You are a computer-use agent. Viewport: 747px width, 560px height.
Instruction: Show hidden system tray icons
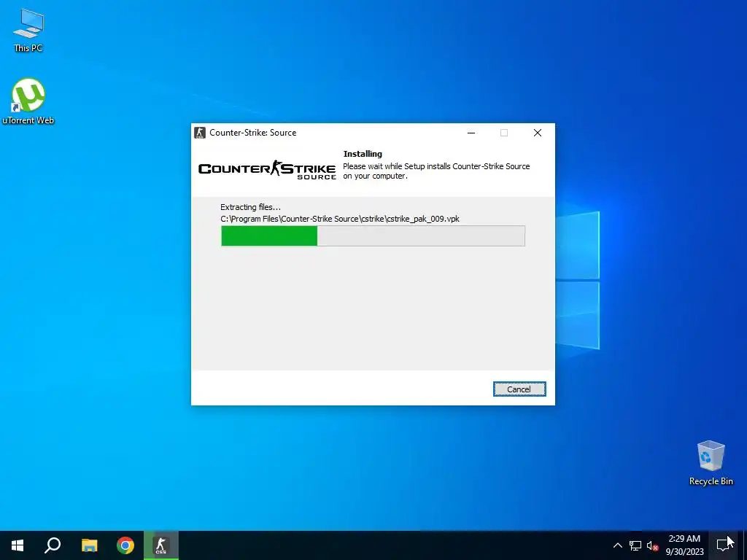pos(617,545)
